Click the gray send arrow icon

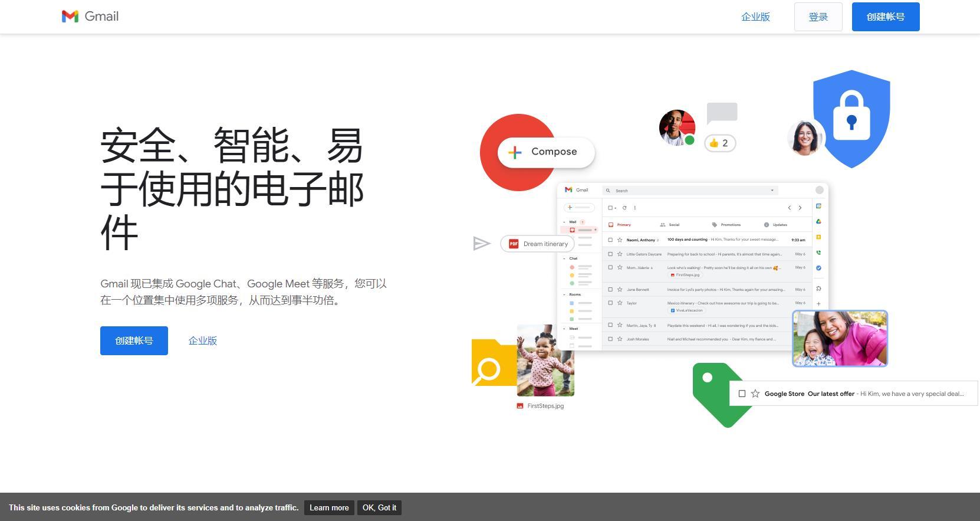482,243
